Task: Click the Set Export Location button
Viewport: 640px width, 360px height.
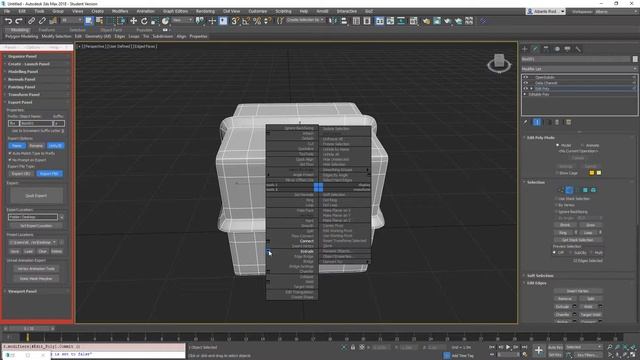Action: tap(36, 226)
